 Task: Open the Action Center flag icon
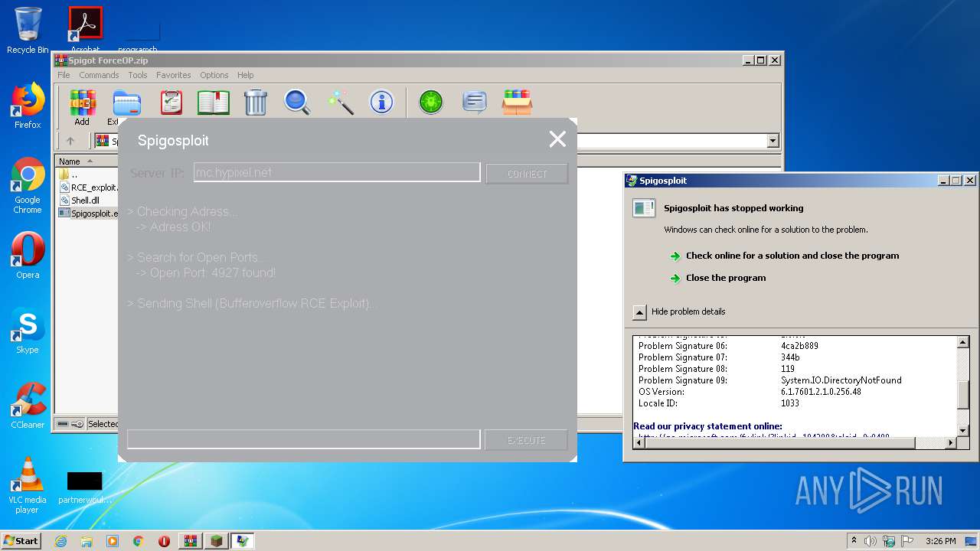(x=906, y=541)
